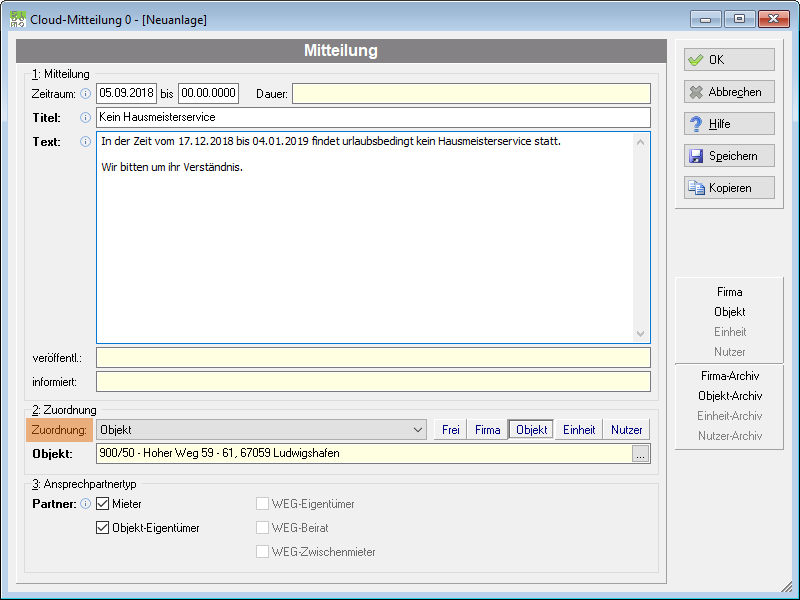Click the info icon beside Text label

click(86, 141)
